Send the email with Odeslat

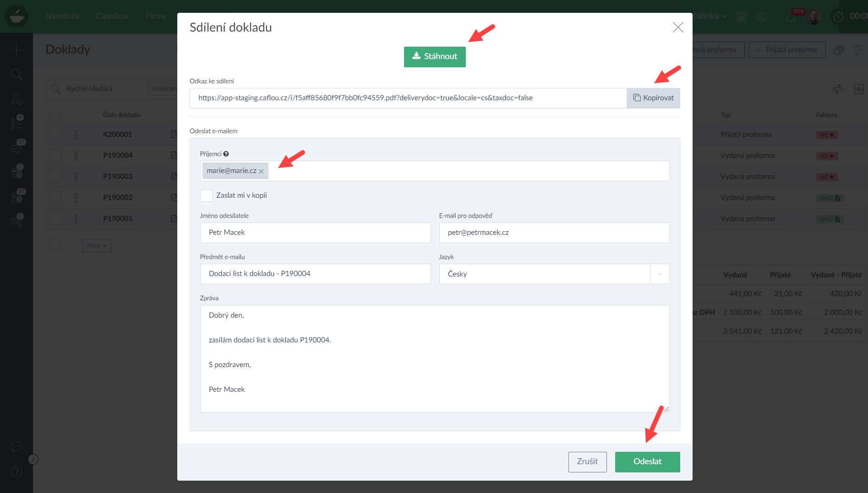click(647, 461)
